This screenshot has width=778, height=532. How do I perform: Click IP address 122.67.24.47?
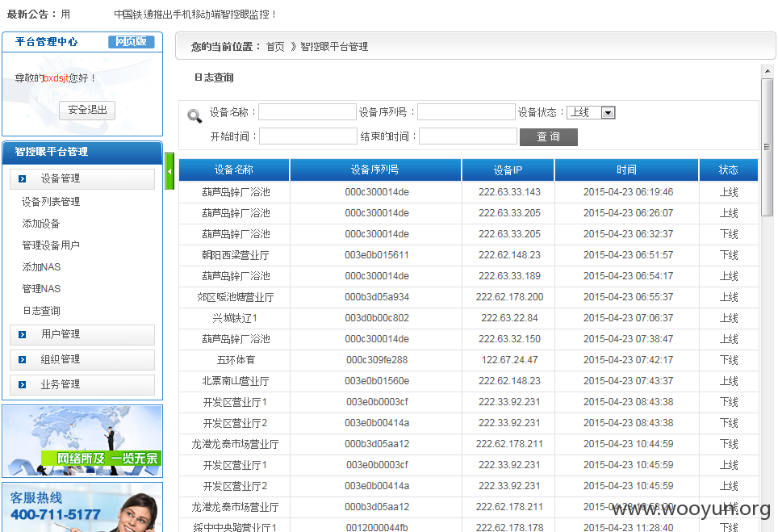click(509, 360)
